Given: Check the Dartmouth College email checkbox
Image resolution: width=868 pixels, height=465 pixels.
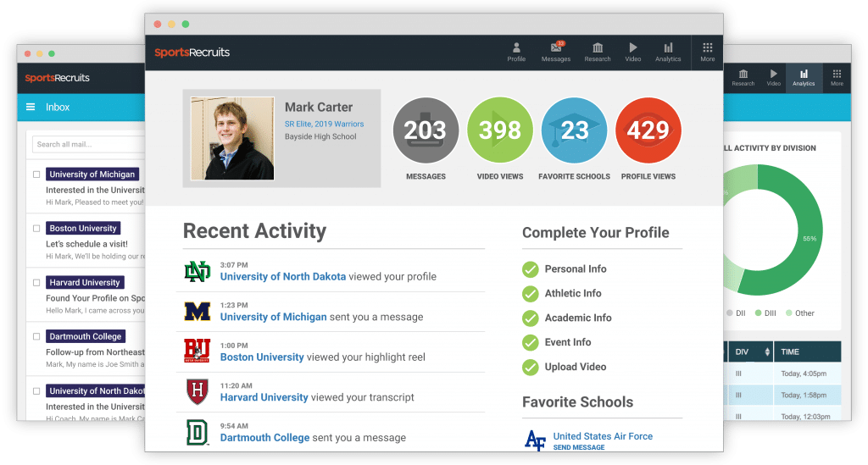Looking at the screenshot, I should point(36,336).
